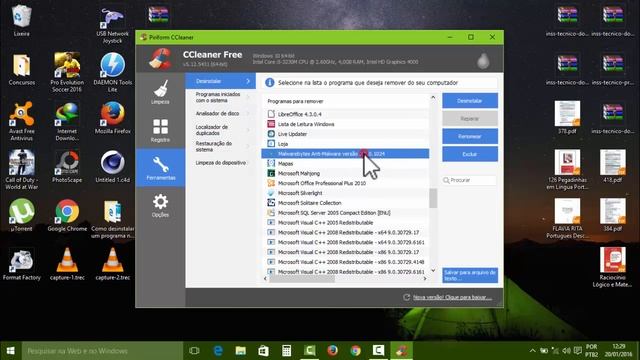Open Limpeza do dispositivo tab

[x=220, y=162]
